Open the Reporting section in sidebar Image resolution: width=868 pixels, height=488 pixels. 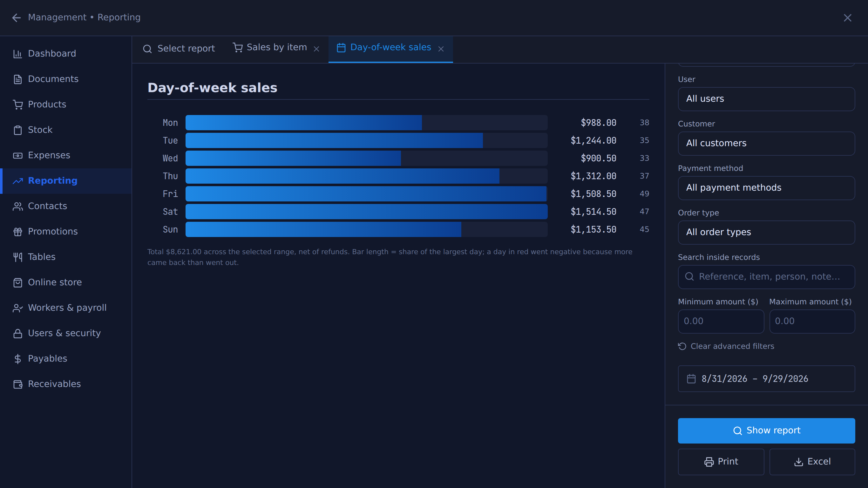click(66, 181)
